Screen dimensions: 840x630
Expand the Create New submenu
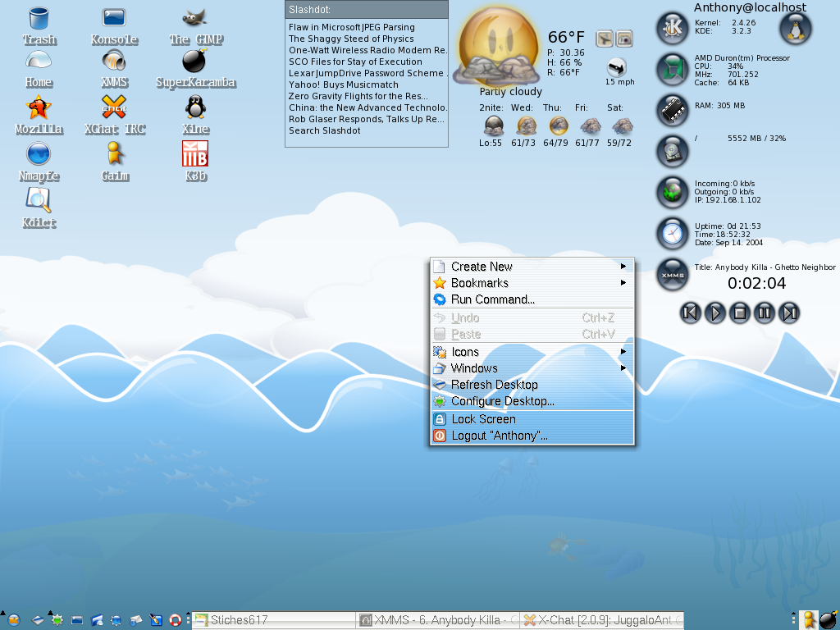(532, 267)
